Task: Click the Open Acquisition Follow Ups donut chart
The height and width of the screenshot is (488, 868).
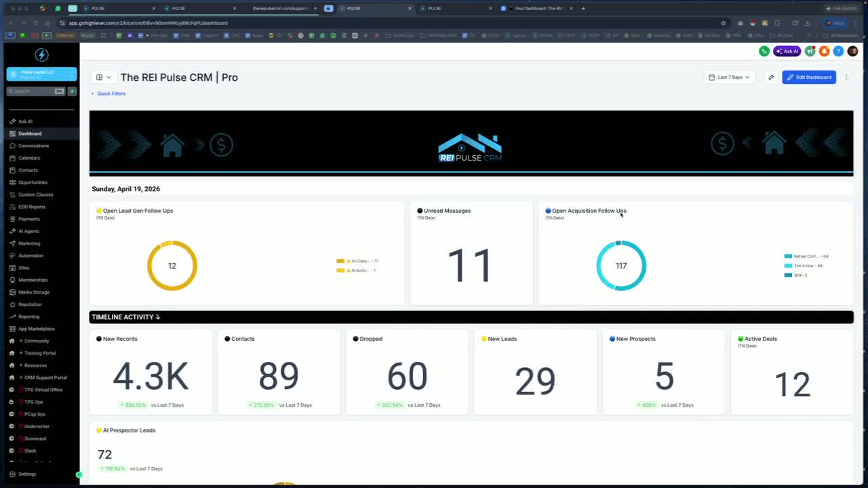Action: (x=621, y=266)
